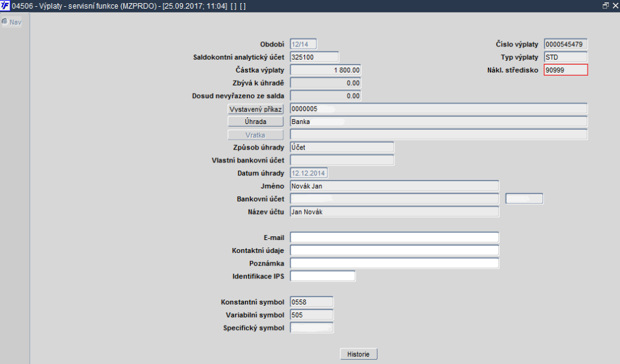
Task: Restore the window with the restore icon
Action: pos(605,6)
